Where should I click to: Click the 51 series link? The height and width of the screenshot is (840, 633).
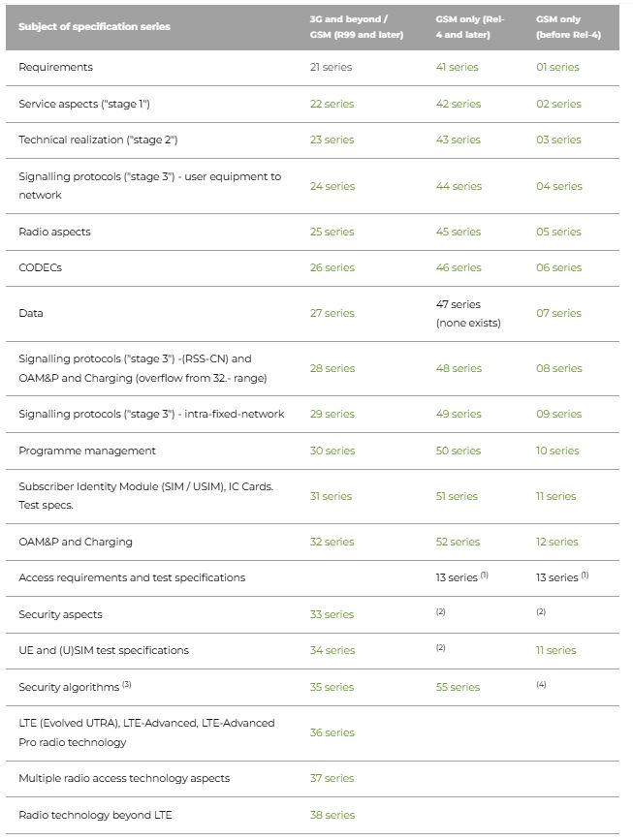(x=457, y=496)
